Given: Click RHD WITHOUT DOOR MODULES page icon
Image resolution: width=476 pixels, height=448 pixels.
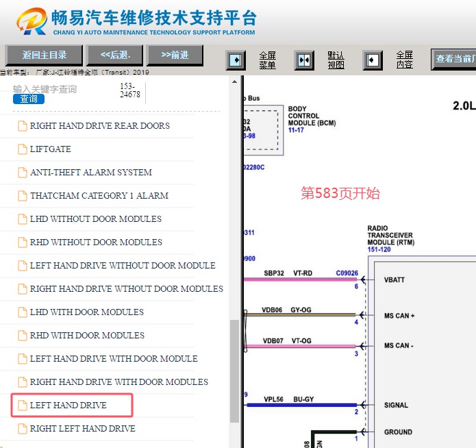Looking at the screenshot, I should 22,242.
